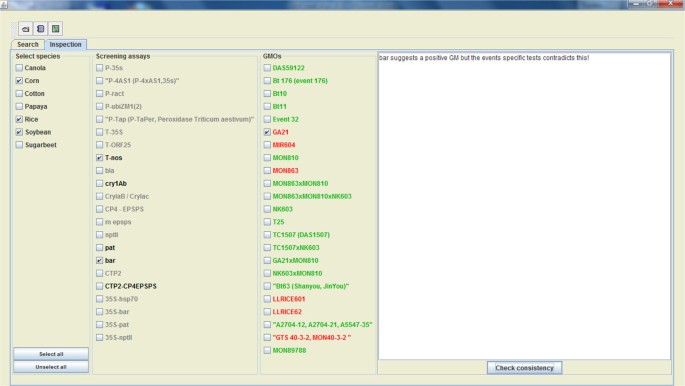This screenshot has height=386, width=685.
Task: Enable the cry1Ab assay checkbox
Action: tap(100, 183)
